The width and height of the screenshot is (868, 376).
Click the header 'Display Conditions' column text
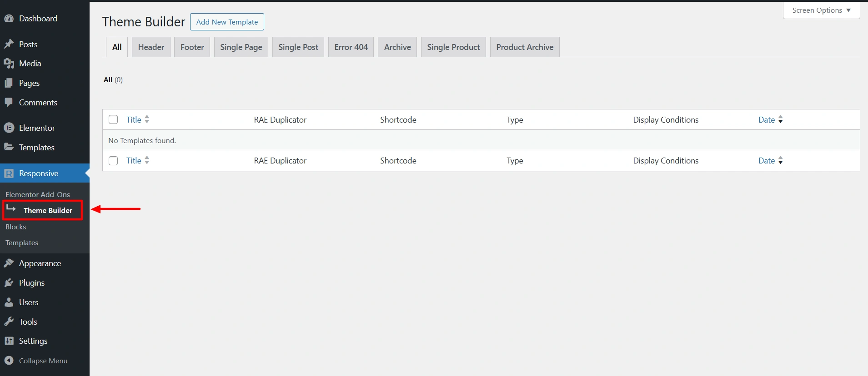point(666,120)
